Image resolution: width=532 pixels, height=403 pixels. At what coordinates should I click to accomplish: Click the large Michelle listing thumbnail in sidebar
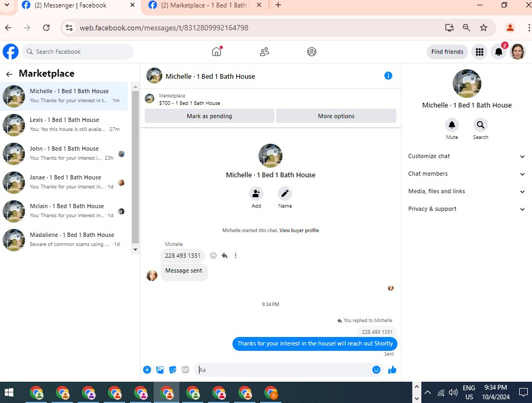point(467,84)
